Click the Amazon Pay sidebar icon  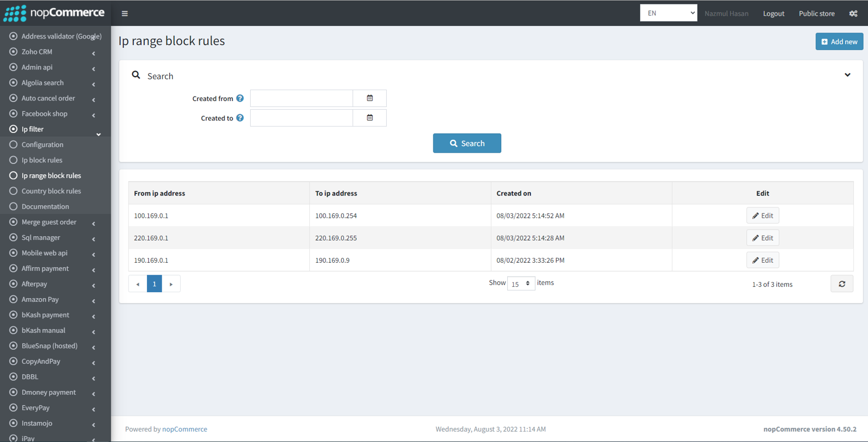click(x=14, y=299)
